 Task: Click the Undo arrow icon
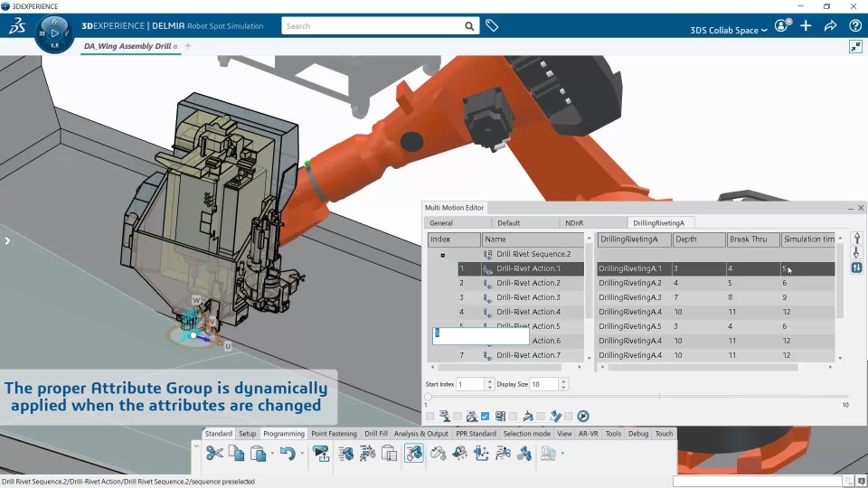coord(288,453)
